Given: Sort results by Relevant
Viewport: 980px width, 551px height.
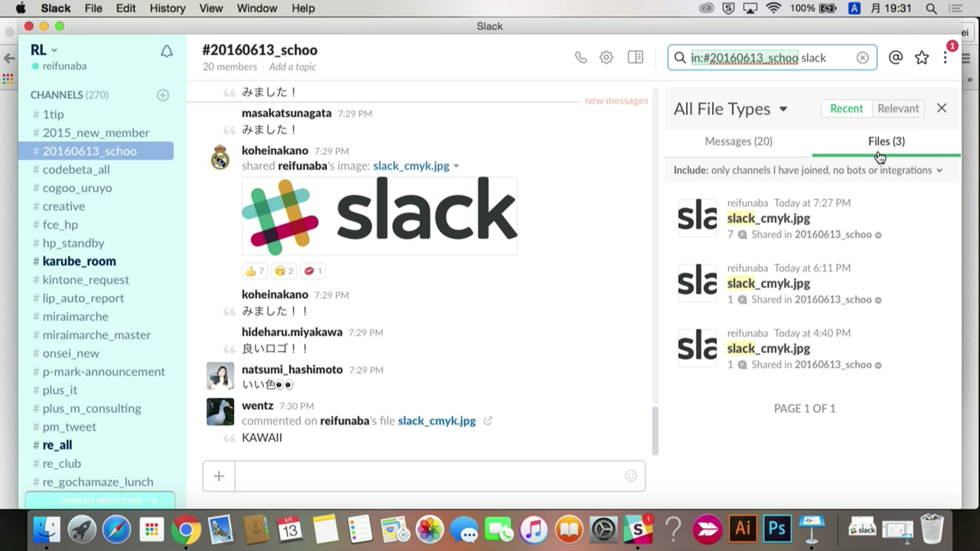Looking at the screenshot, I should tap(898, 109).
